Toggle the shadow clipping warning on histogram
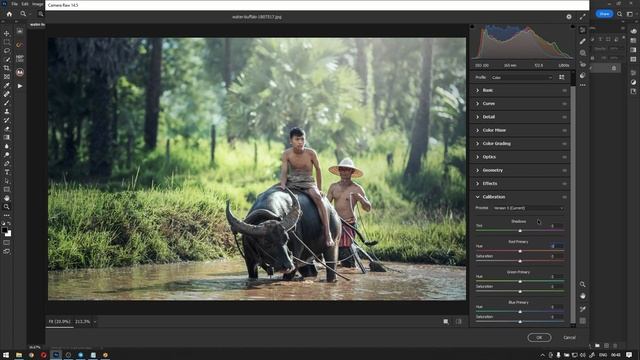 point(473,27)
